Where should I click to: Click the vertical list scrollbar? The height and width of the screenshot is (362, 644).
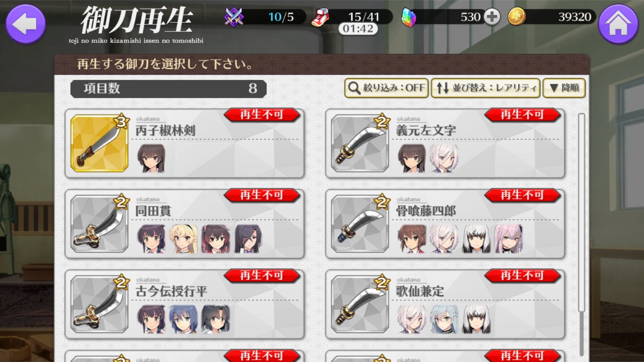(582, 235)
